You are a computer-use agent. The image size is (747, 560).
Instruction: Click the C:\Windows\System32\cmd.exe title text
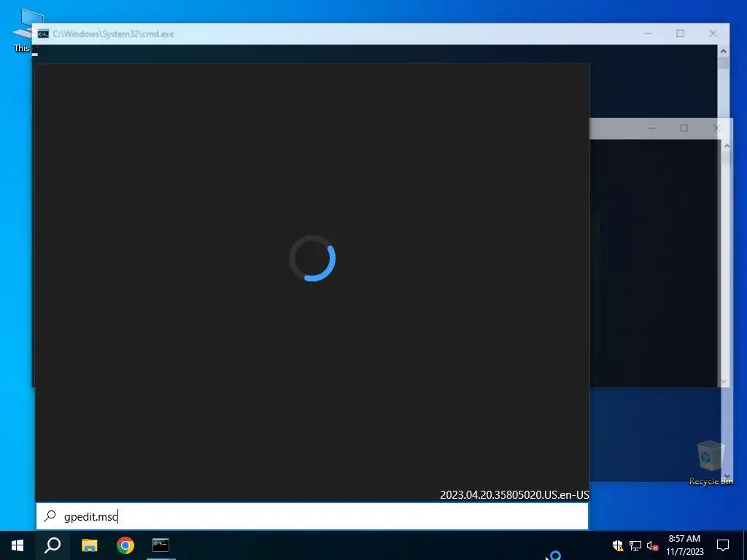click(113, 34)
